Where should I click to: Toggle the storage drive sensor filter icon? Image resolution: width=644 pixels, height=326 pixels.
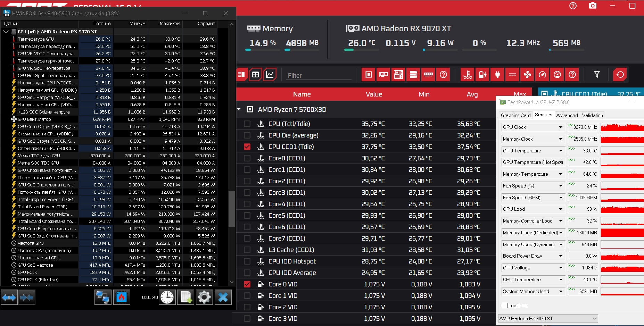pos(413,74)
